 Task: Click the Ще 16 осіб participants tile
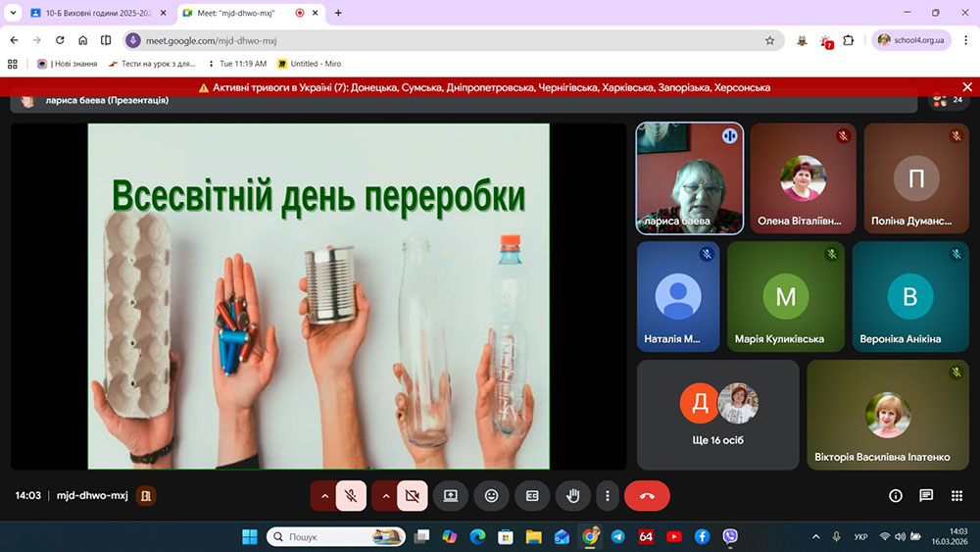[718, 415]
